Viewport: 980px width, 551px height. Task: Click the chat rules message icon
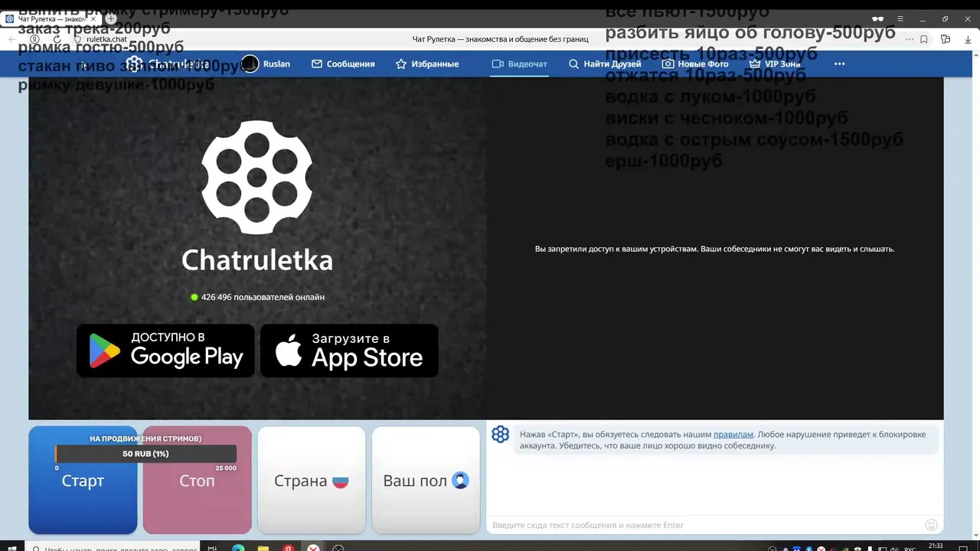tap(500, 435)
